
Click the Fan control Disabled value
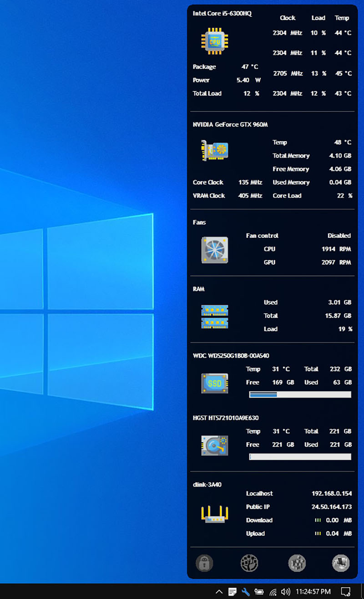(339, 236)
